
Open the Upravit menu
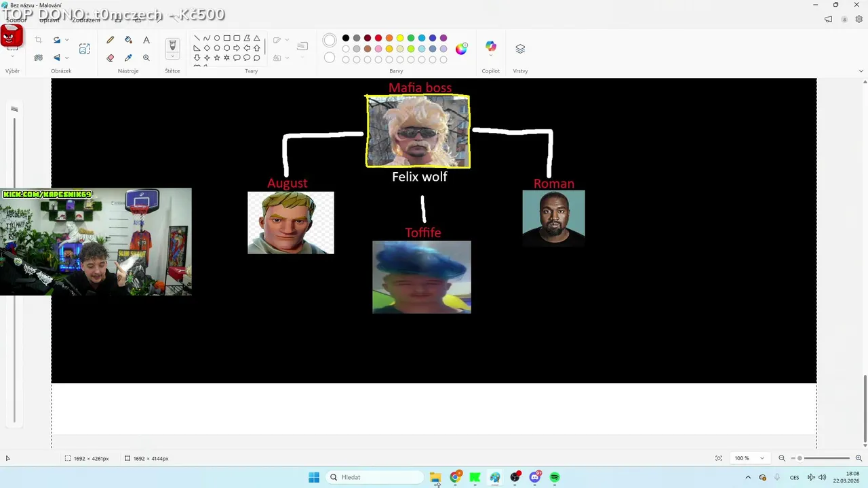click(50, 20)
